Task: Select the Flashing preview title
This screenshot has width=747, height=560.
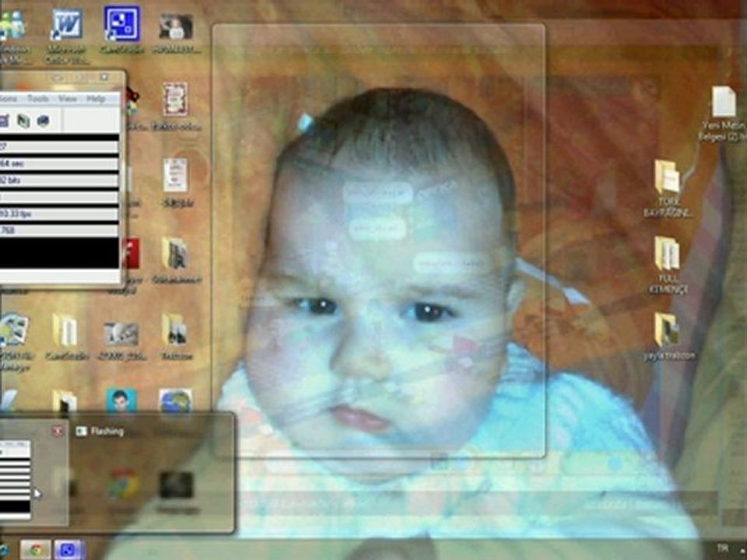Action: point(107,432)
